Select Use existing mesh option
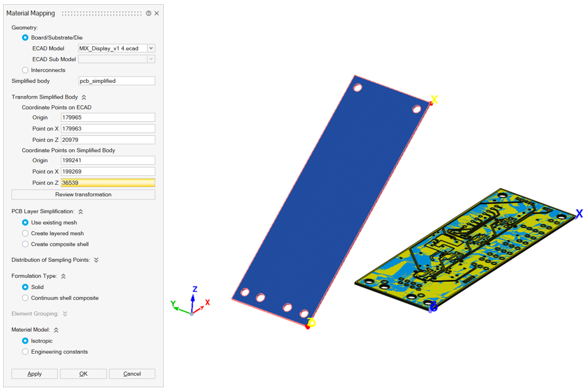The width and height of the screenshot is (586, 392). point(25,223)
